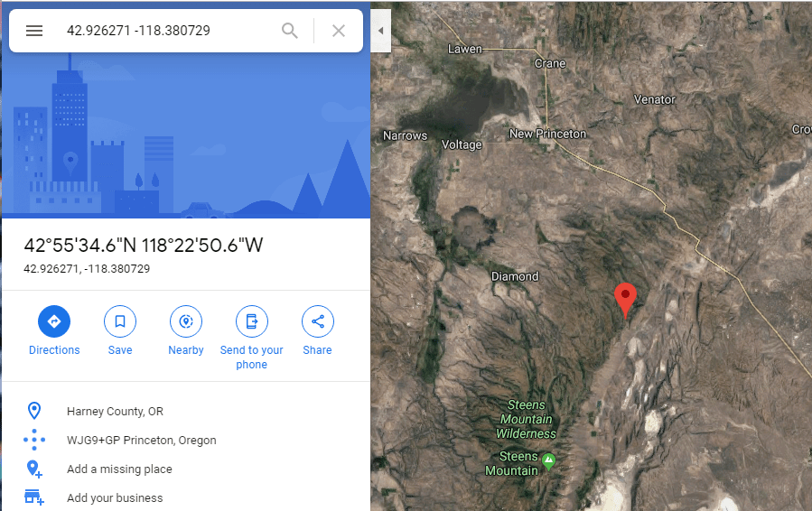Screen dimensions: 812x511
Task: Select Add a missing place
Action: (119, 469)
